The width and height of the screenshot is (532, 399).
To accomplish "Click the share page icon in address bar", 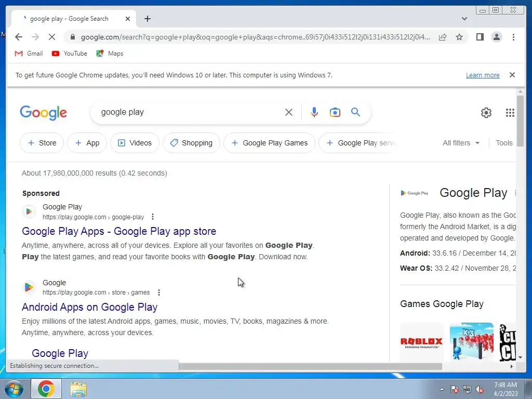I will [443, 37].
